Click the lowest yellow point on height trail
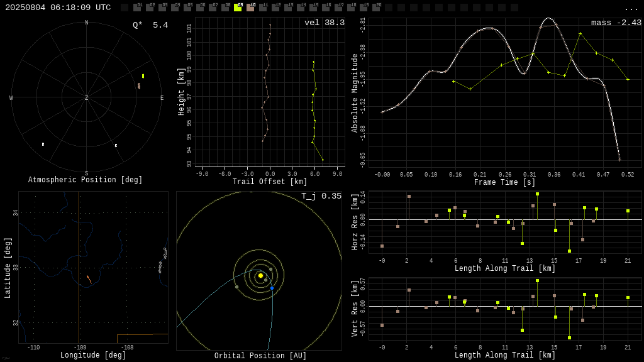 (323, 160)
